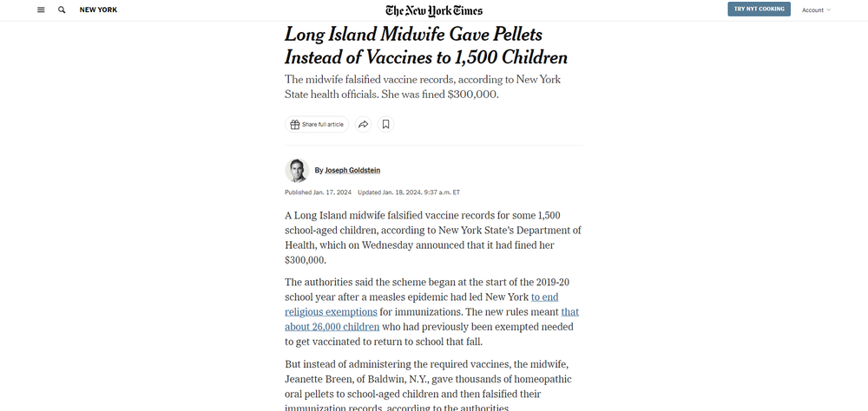Click the opening paragraph about falsified vaccine records
Image resolution: width=868 pixels, height=411 pixels.
point(432,237)
